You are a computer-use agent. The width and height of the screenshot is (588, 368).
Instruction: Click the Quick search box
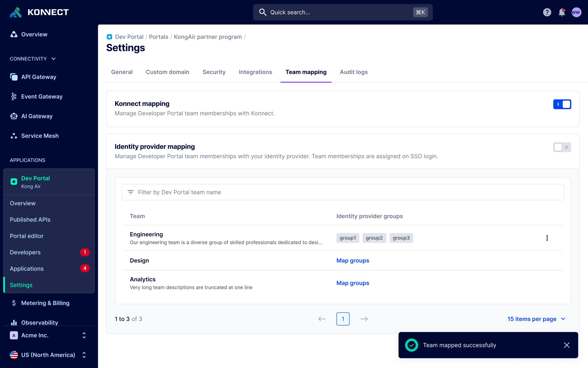[343, 12]
